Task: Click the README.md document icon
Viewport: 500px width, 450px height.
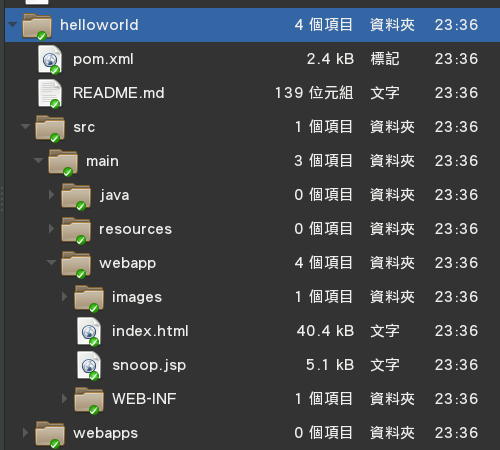Action: (50, 94)
